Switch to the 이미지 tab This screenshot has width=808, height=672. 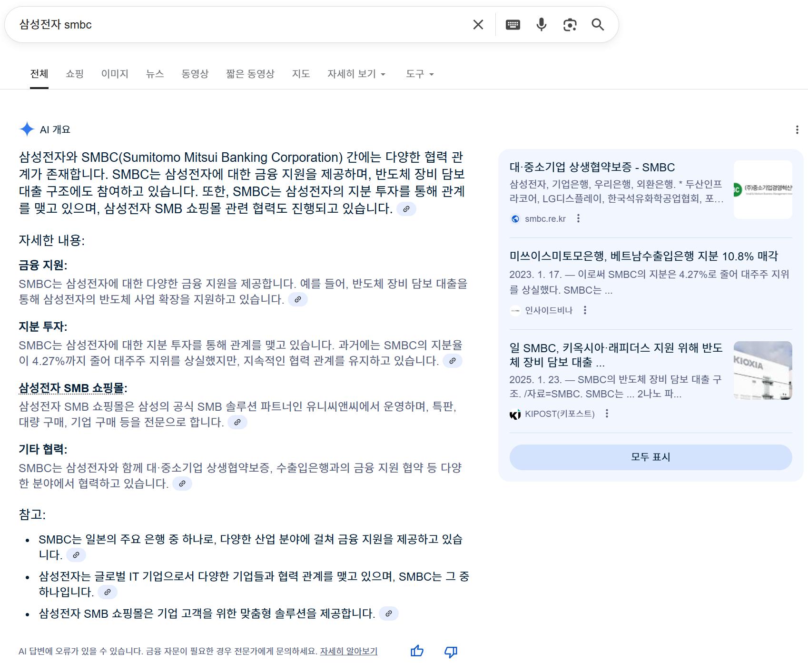pyautogui.click(x=115, y=74)
